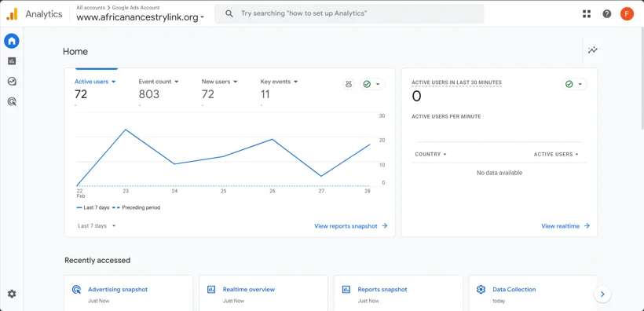Viewport: 644px width, 311px height.
Task: Click No data available message
Action: tap(499, 173)
